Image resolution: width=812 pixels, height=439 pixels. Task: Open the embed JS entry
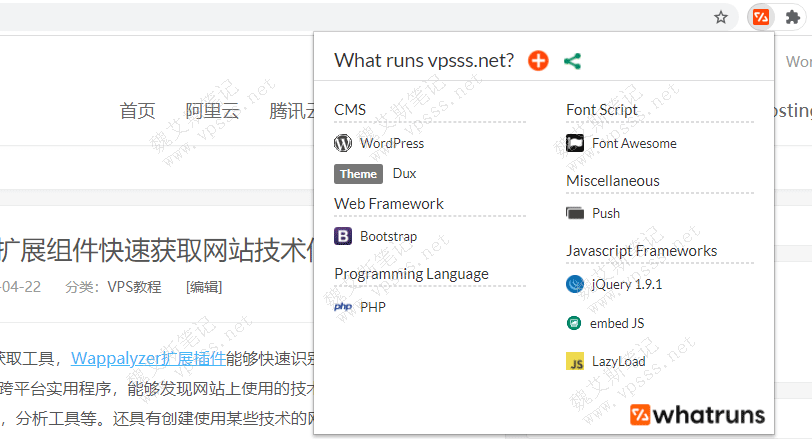(x=617, y=324)
